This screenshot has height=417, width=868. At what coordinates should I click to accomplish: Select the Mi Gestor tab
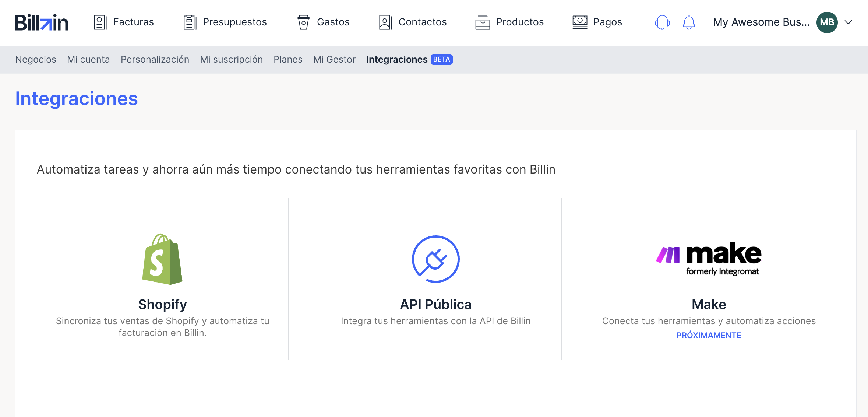334,59
